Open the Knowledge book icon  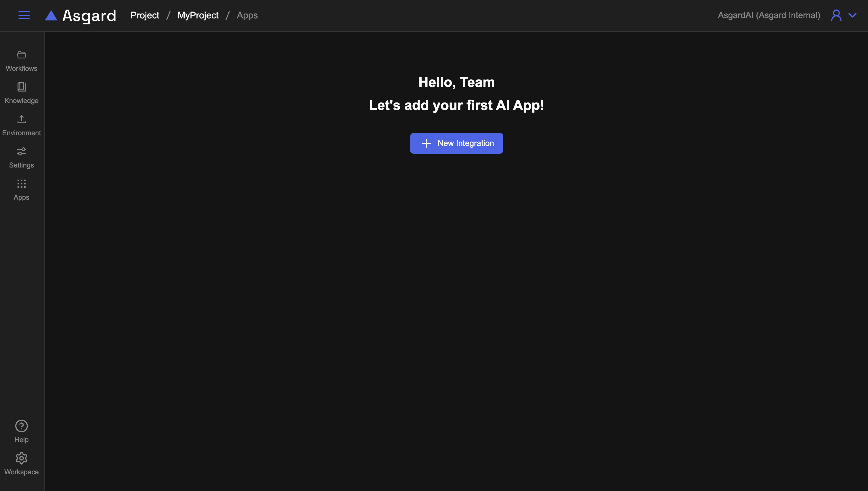coord(22,87)
